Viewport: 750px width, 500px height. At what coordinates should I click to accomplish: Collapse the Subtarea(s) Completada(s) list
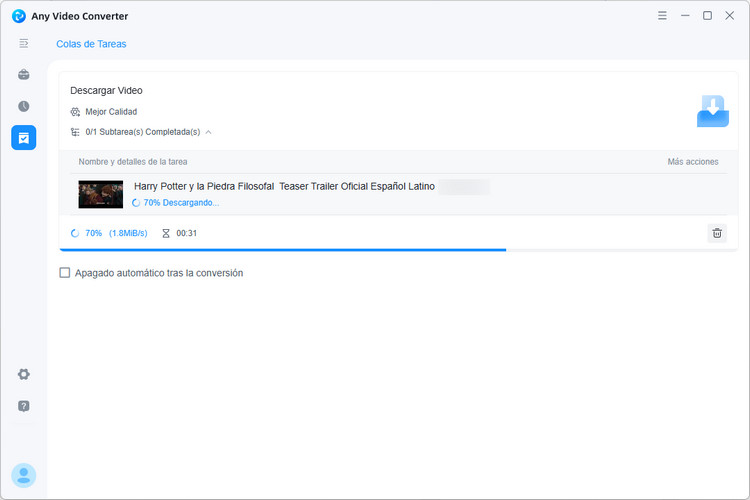(209, 132)
